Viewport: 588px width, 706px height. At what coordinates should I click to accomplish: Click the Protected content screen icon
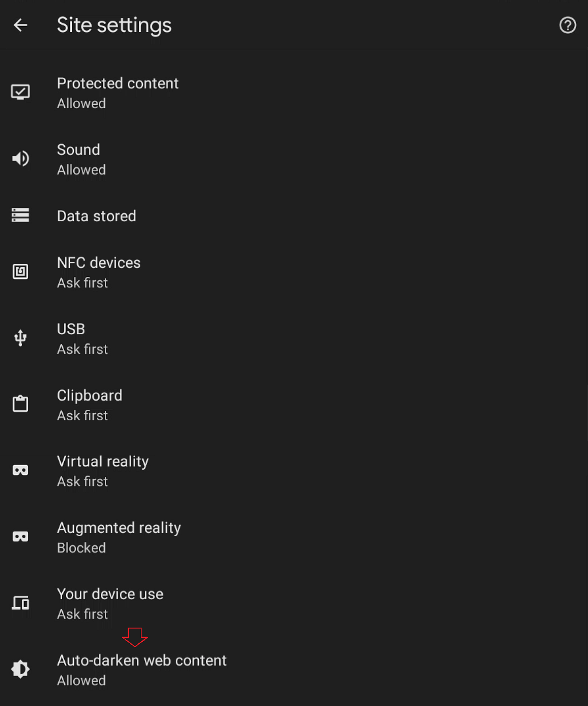pyautogui.click(x=20, y=93)
